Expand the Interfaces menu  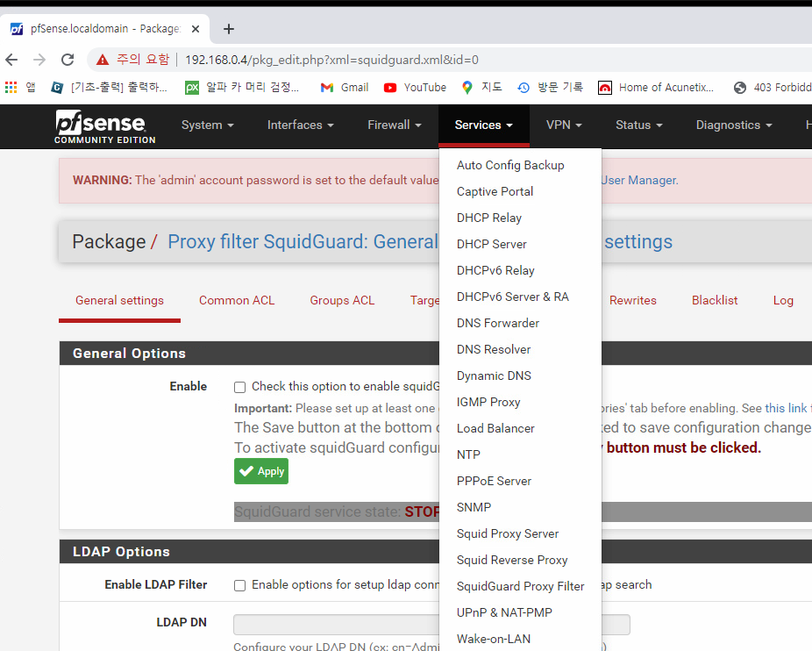[x=301, y=125]
